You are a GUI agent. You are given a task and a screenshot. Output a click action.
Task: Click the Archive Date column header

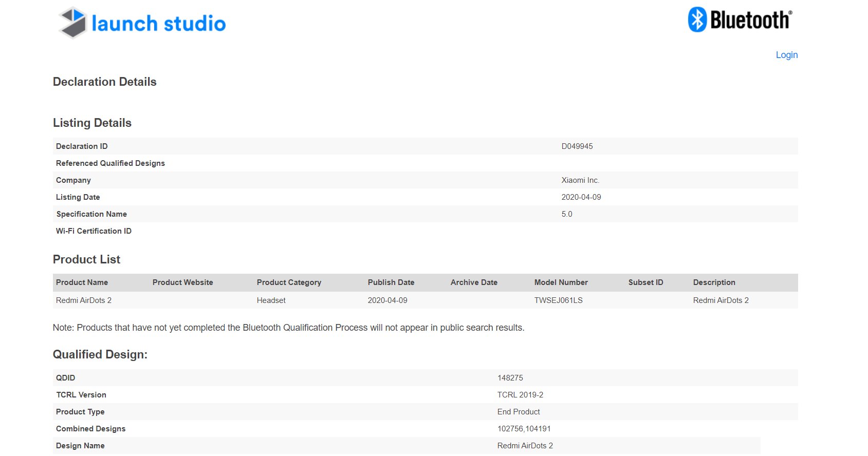[x=474, y=282]
